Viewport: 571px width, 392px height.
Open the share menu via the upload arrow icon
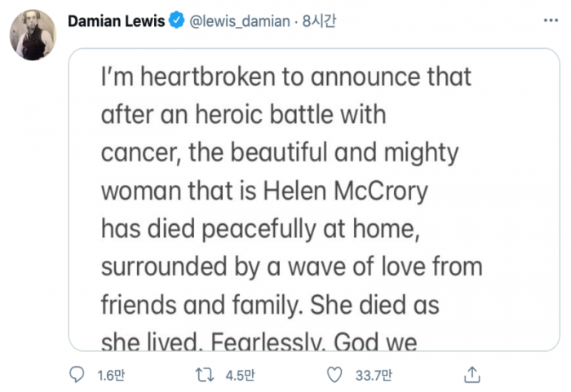click(x=472, y=375)
